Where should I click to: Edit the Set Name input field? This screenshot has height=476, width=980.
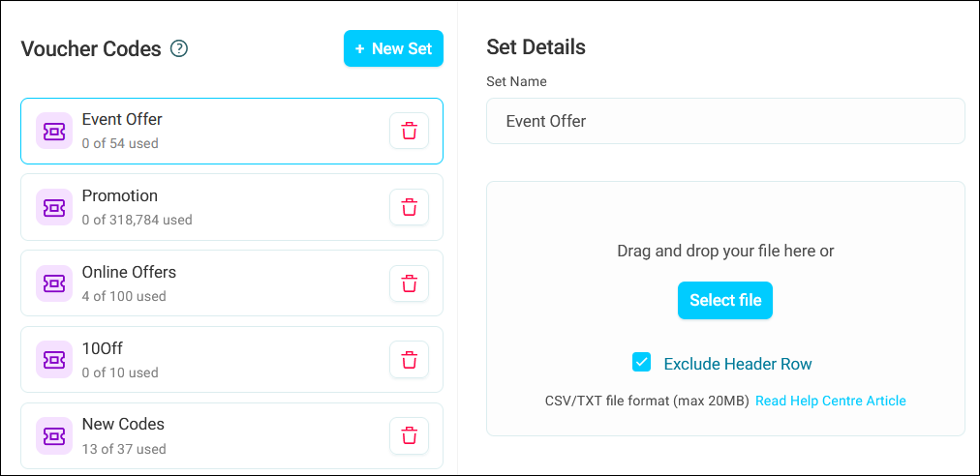click(x=725, y=121)
